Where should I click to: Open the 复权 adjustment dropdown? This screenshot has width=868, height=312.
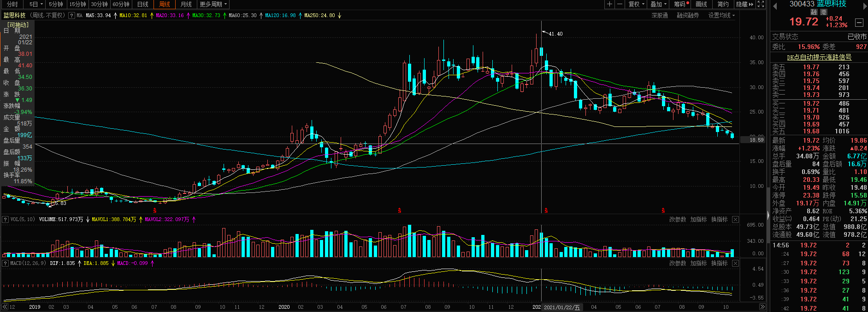pos(637,4)
